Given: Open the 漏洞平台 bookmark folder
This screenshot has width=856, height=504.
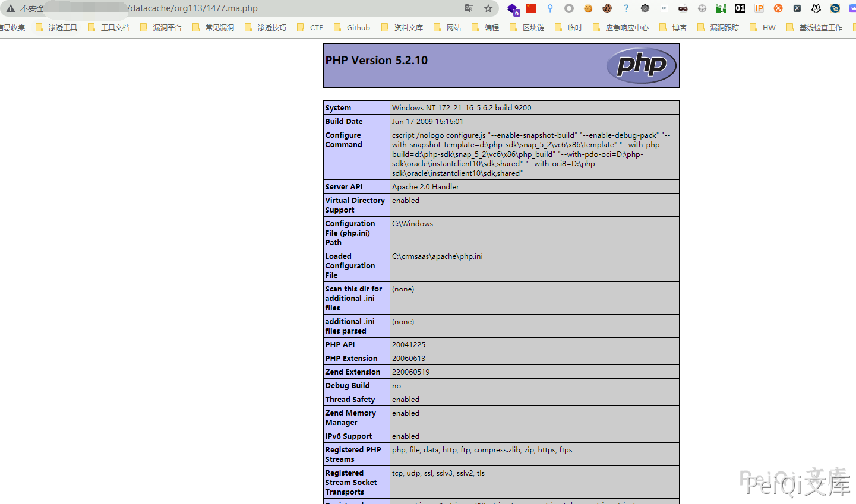Looking at the screenshot, I should [x=161, y=27].
